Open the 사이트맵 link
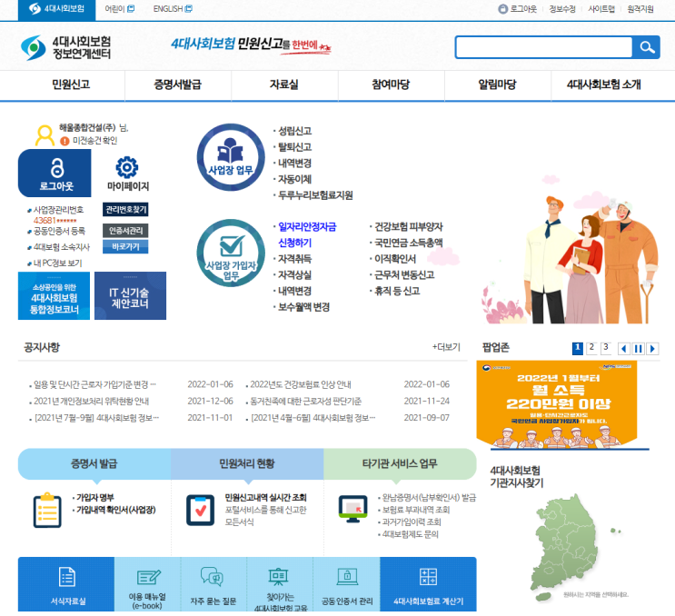The height and width of the screenshot is (616, 675). (x=601, y=9)
